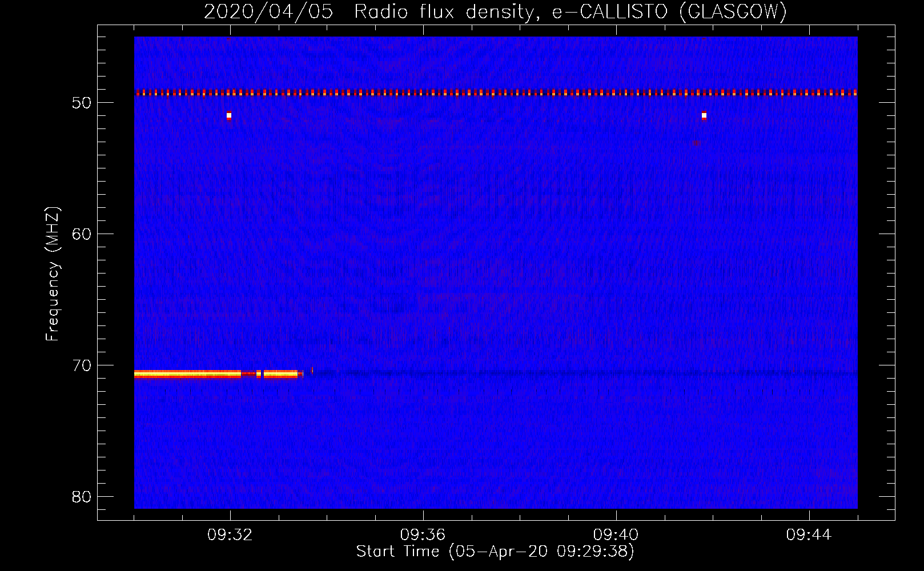This screenshot has height=571, width=924.
Task: Click the white spot at 51 MHz near 09:42
Action: click(704, 115)
